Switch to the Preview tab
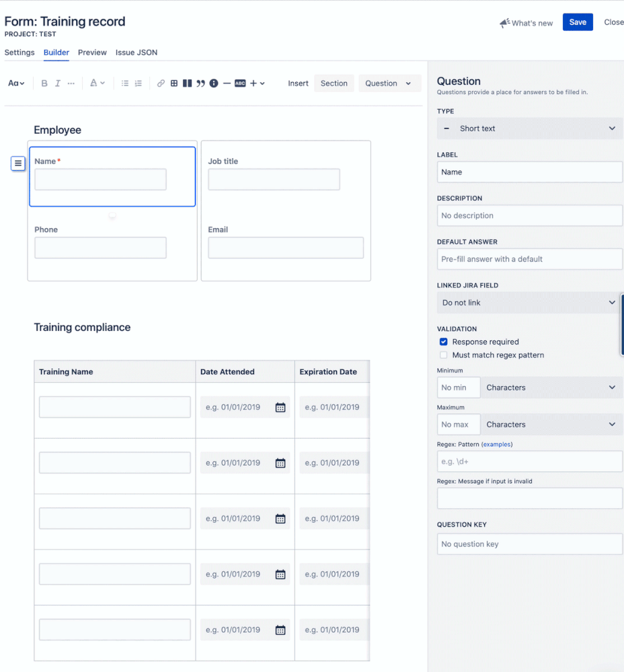The height and width of the screenshot is (672, 624). 92,52
